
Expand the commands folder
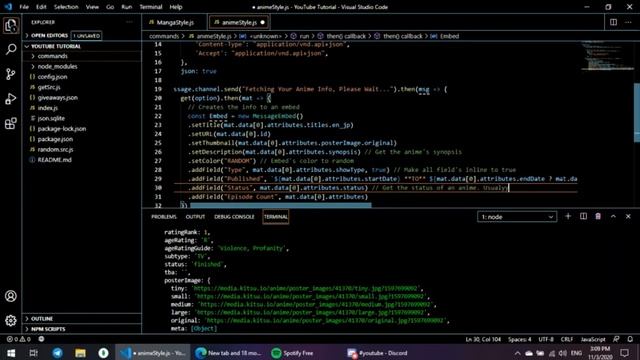pyautogui.click(x=52, y=56)
